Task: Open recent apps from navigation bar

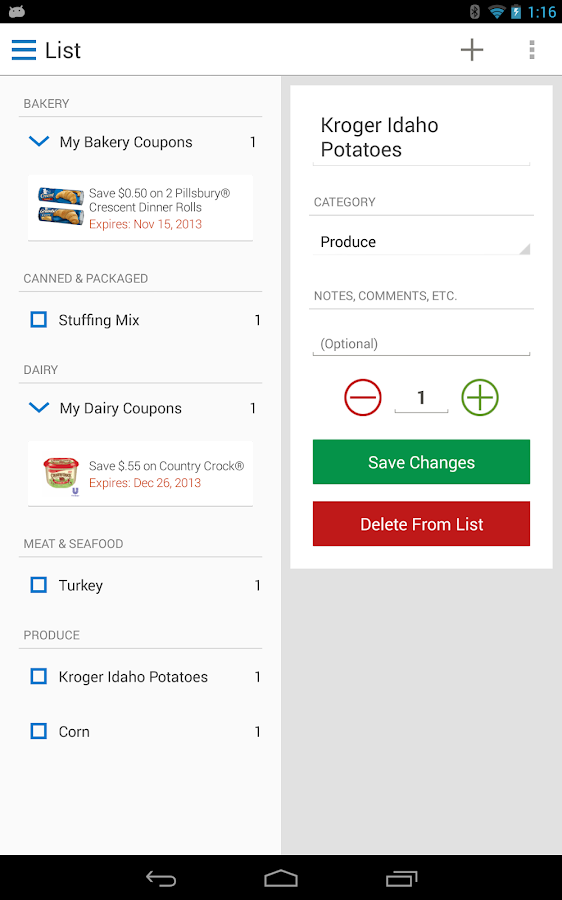Action: click(401, 878)
